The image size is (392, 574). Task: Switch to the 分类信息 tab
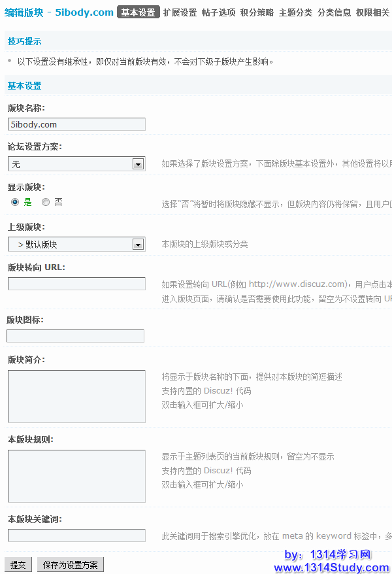pyautogui.click(x=334, y=12)
